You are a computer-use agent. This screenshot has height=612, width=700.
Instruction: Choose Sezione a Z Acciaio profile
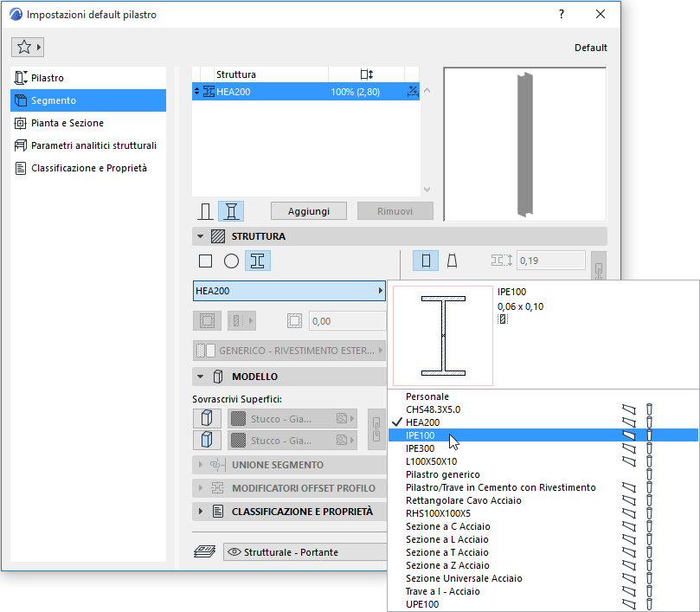pos(543,564)
